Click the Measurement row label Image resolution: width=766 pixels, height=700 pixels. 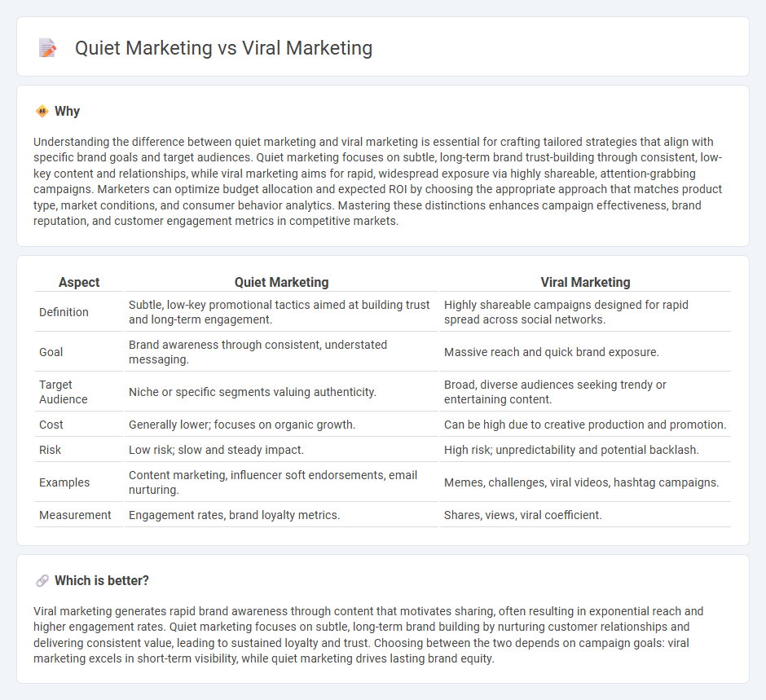coord(75,515)
